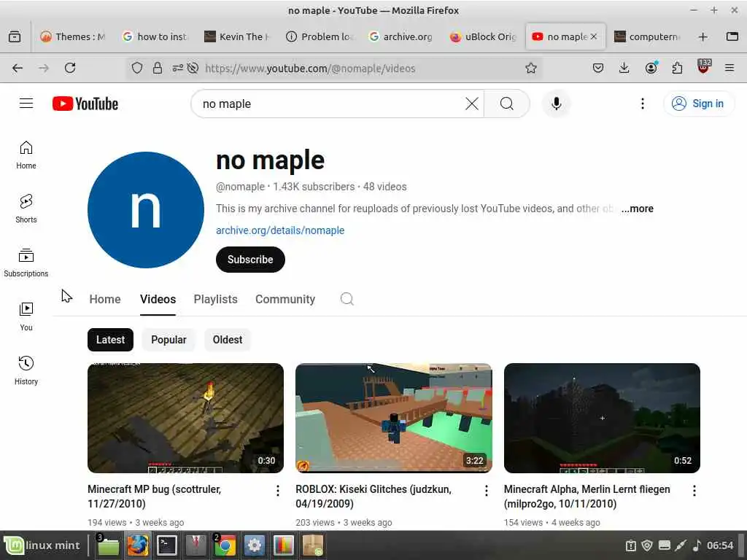Switch to the uBlock Origin browser tab
Viewport: 747px width, 560px height.
click(x=483, y=36)
